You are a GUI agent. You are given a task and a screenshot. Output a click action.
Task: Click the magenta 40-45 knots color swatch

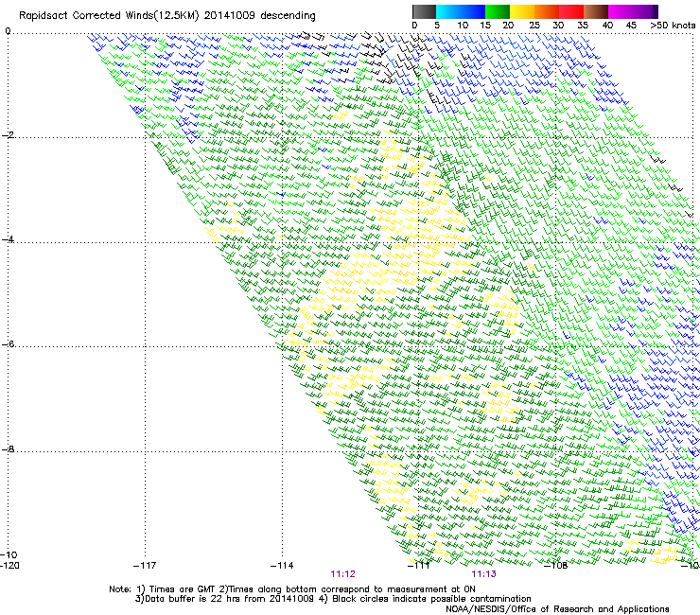621,11
